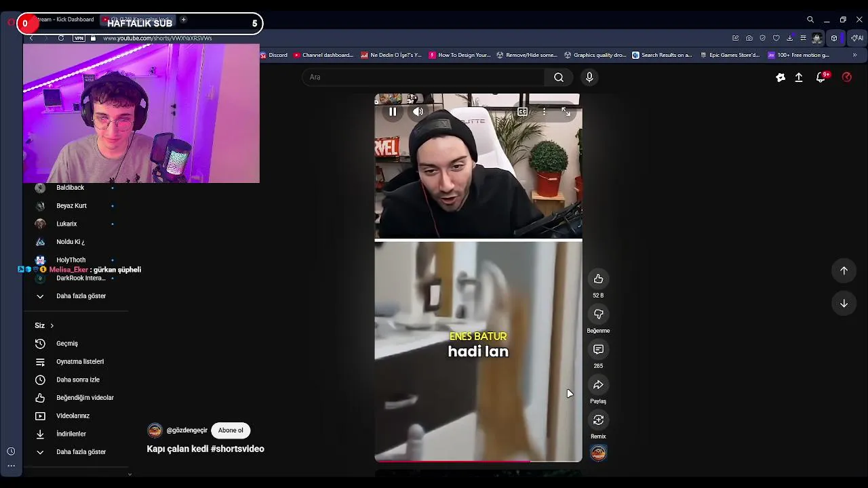
Task: Enter fullscreen on the Shorts player
Action: (x=566, y=112)
